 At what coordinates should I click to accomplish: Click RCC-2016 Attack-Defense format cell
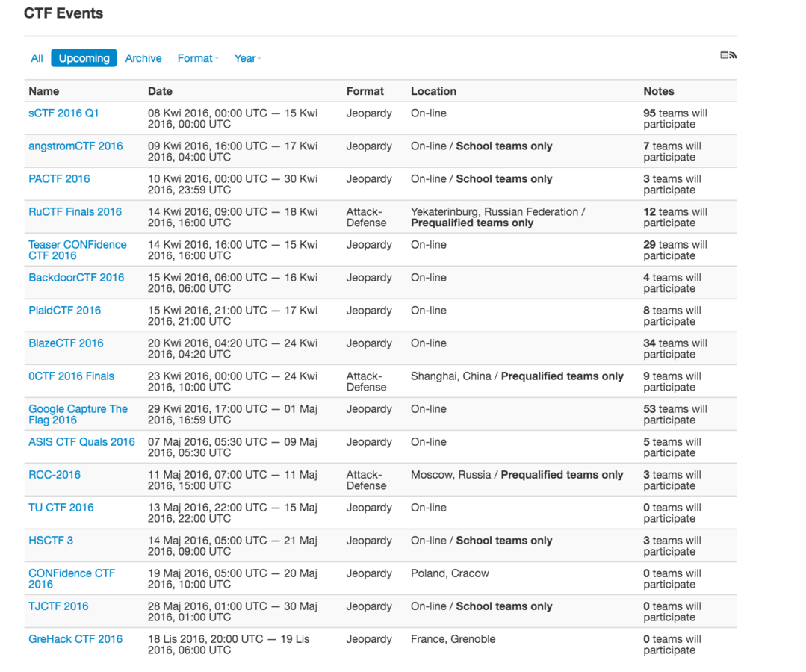(366, 480)
